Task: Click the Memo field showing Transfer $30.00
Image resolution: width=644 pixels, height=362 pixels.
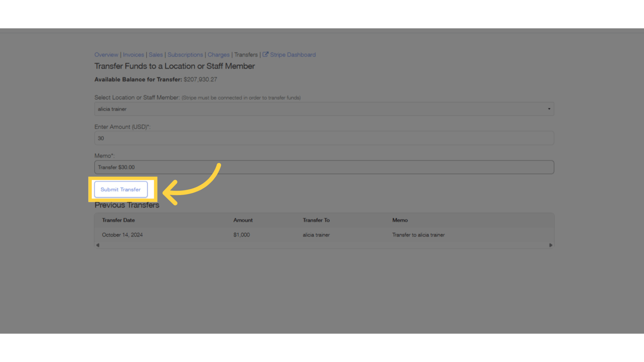Action: (324, 167)
